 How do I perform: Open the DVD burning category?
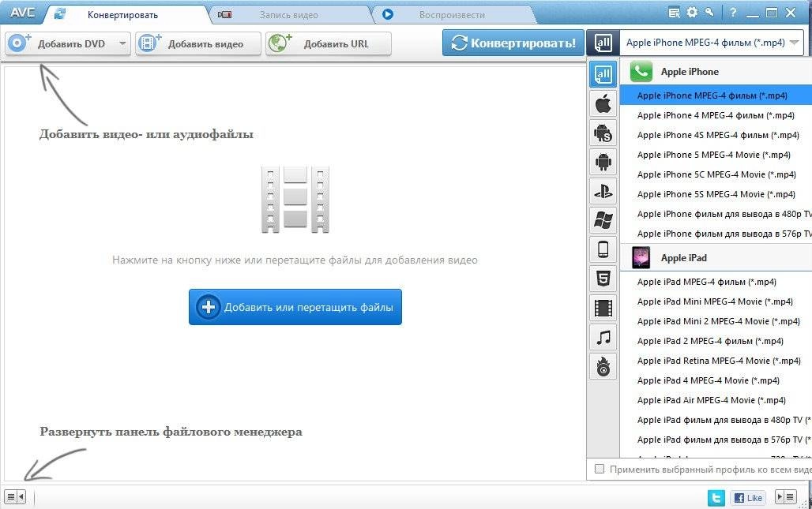pos(603,367)
